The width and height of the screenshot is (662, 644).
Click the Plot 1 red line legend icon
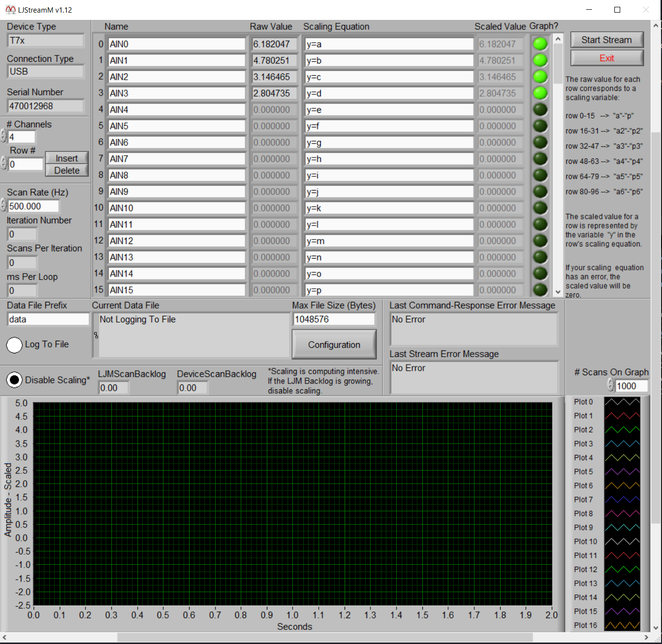coord(622,416)
